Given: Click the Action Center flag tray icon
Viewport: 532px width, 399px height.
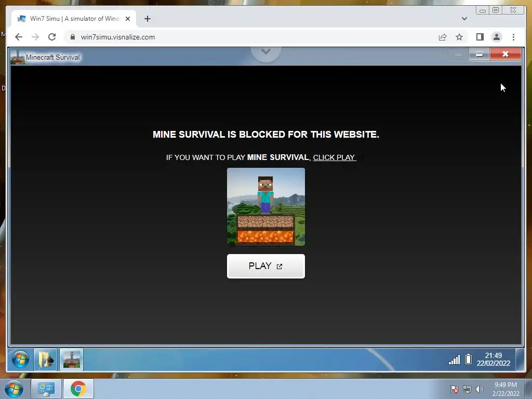Looking at the screenshot, I should [455, 389].
